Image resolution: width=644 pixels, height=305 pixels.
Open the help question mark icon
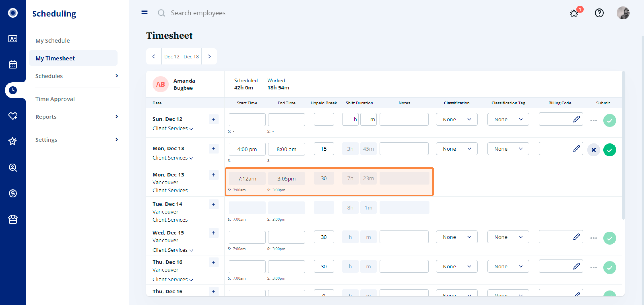(599, 13)
